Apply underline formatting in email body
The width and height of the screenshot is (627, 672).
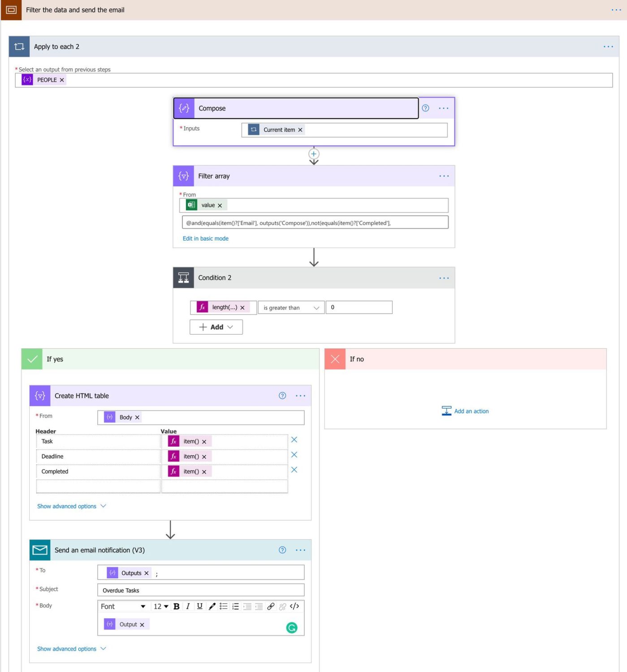click(x=200, y=607)
